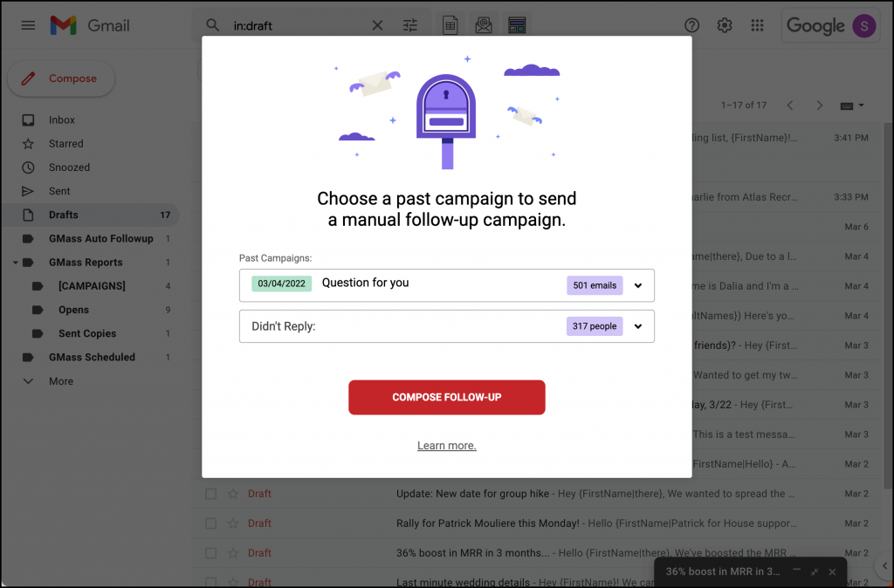Star the Update: New date for group hike draft
The height and width of the screenshot is (588, 894).
[x=232, y=493]
